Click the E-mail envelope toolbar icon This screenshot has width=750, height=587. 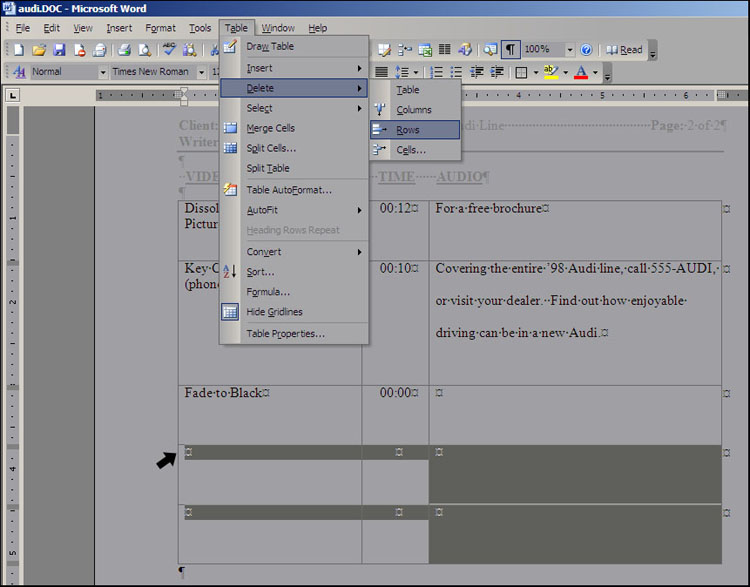coord(99,50)
